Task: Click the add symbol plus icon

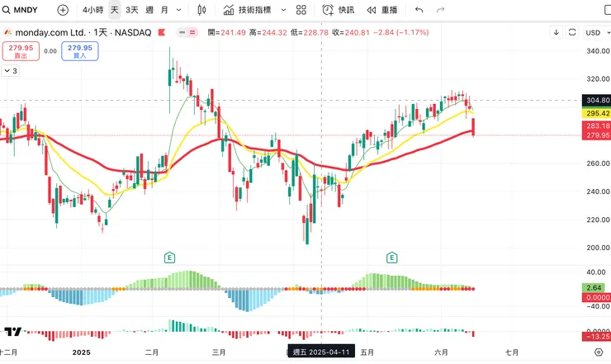Action: click(x=63, y=10)
